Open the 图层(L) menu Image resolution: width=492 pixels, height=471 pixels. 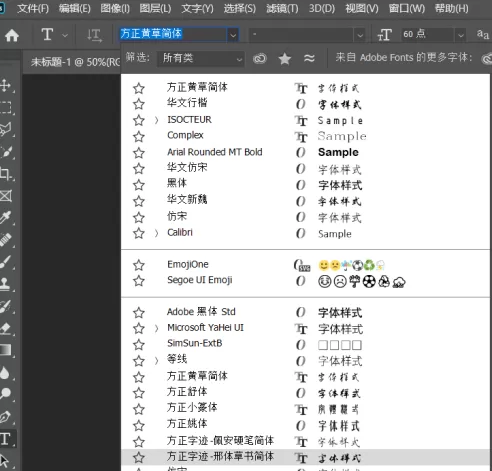(x=155, y=8)
